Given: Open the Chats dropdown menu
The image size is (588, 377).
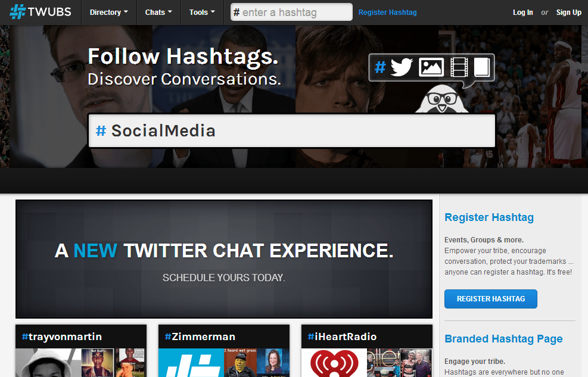Looking at the screenshot, I should [x=158, y=13].
